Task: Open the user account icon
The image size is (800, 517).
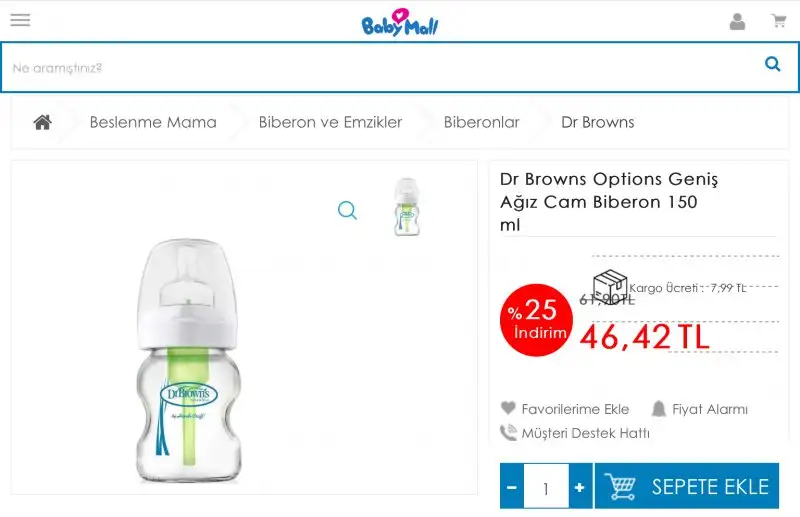Action: tap(737, 21)
